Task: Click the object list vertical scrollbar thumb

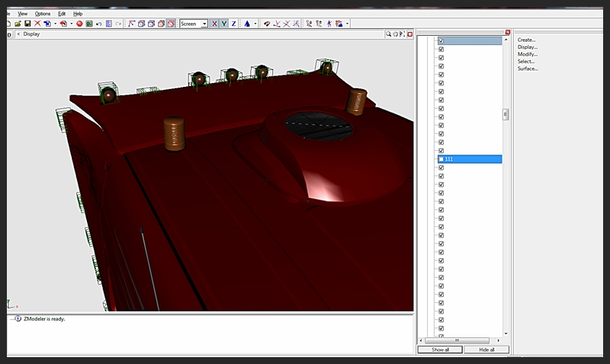Action: [505, 114]
